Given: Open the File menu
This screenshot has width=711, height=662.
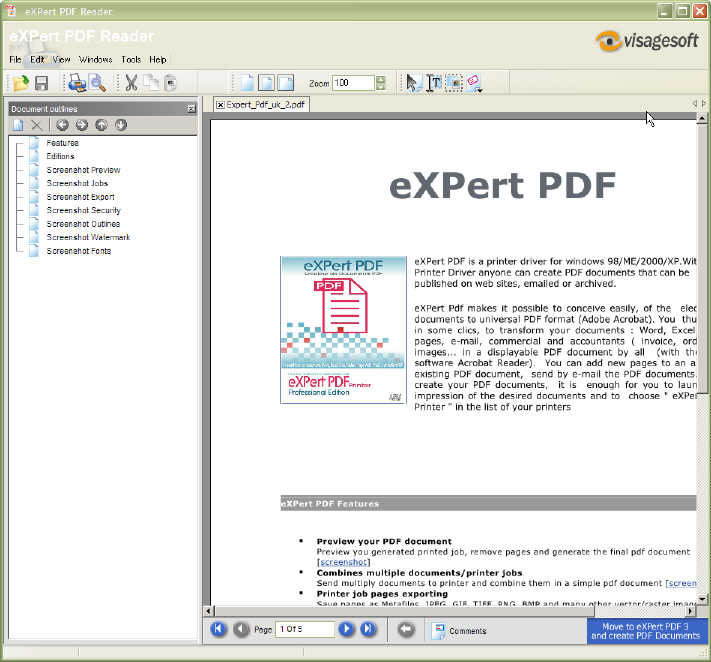Looking at the screenshot, I should (x=15, y=59).
